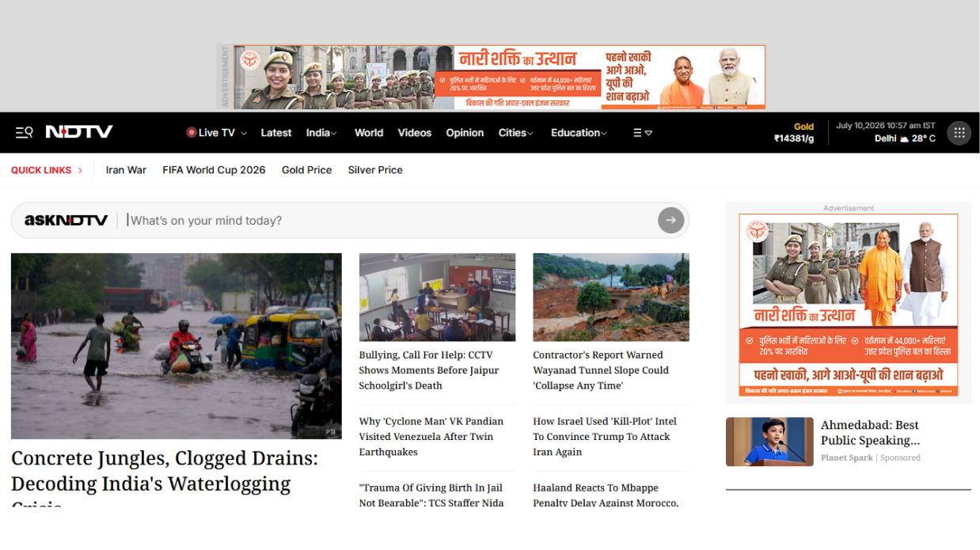Open the FIFA World Cup 2026 quick link
The height and width of the screenshot is (550, 980).
pos(214,170)
